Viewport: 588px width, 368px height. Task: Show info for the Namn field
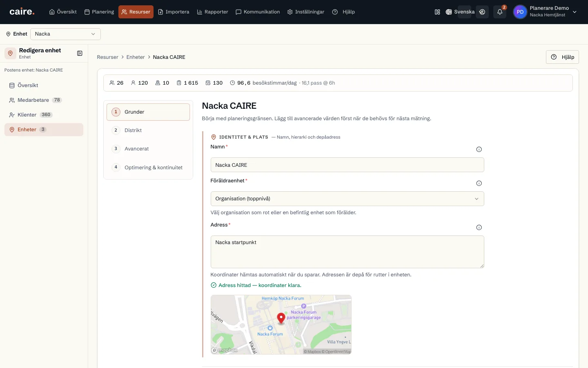pyautogui.click(x=479, y=149)
